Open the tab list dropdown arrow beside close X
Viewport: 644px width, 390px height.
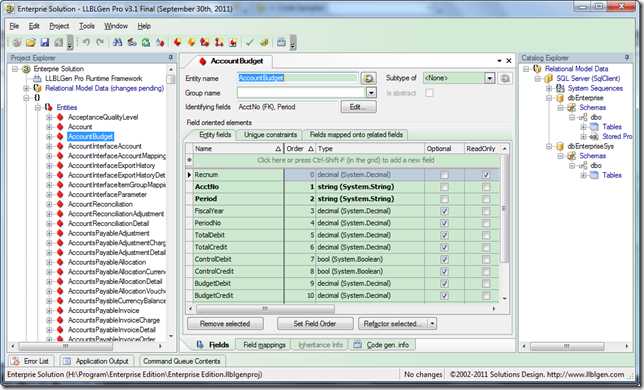pos(499,61)
